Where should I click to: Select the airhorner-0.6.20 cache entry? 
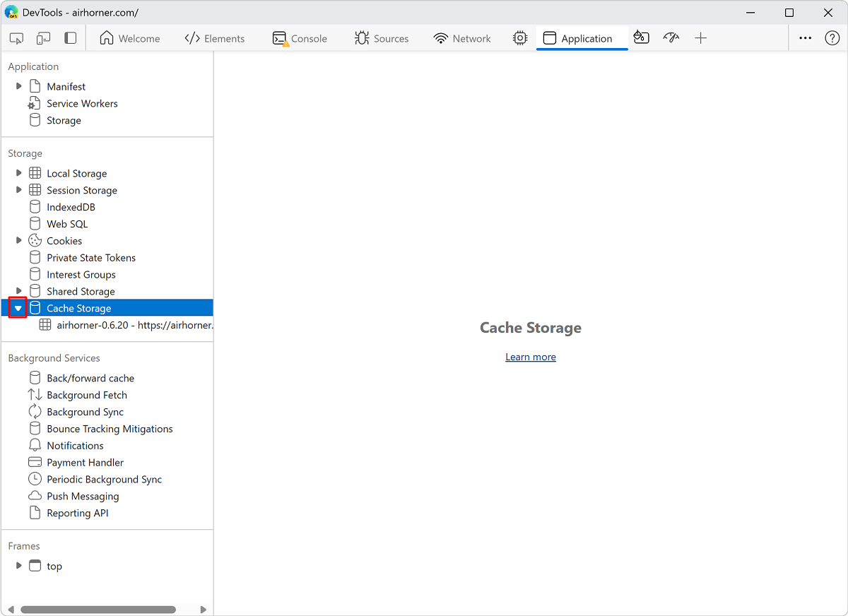coord(134,325)
